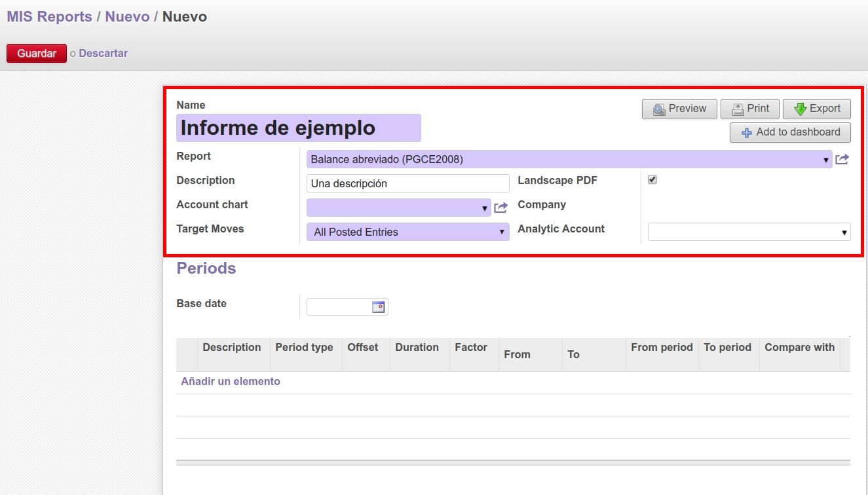Screen dimensions: 868x495
Task: Click the Export button with green arrow
Action: (816, 109)
